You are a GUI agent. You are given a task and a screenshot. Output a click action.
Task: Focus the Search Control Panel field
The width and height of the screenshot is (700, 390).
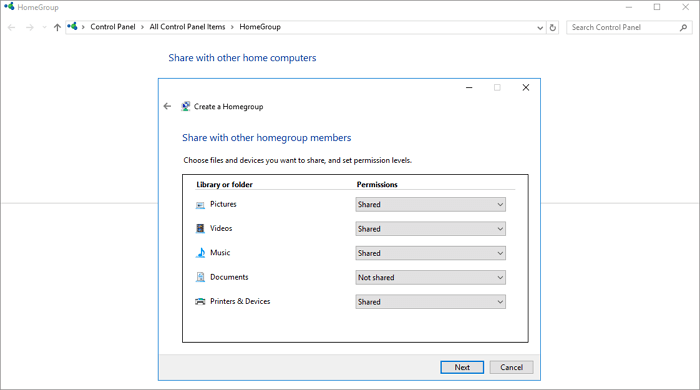coord(623,28)
